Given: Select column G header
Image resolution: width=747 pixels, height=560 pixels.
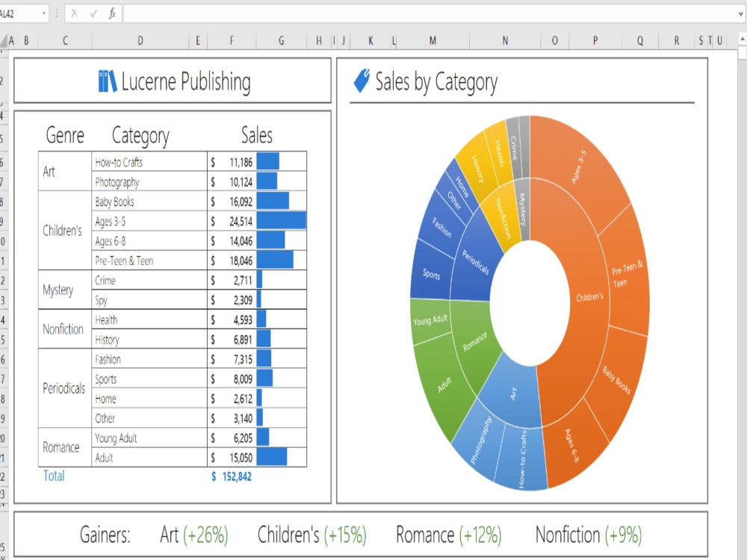Looking at the screenshot, I should (x=281, y=41).
